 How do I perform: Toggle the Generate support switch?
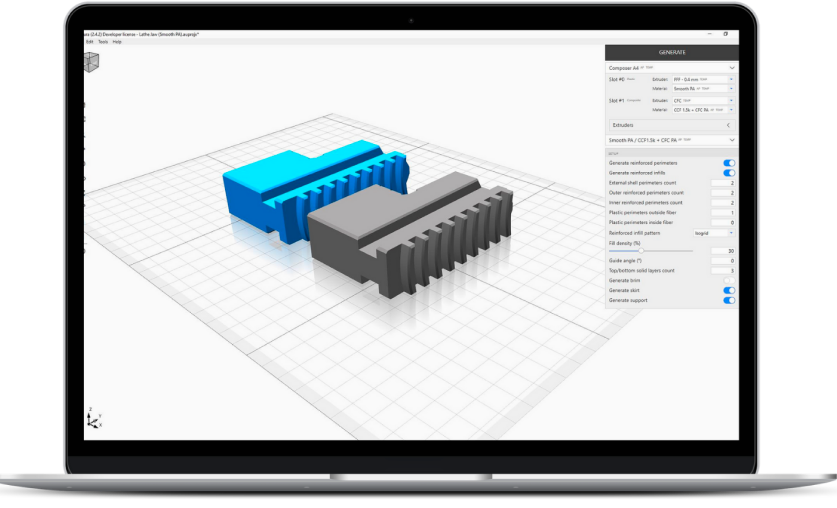tap(729, 300)
